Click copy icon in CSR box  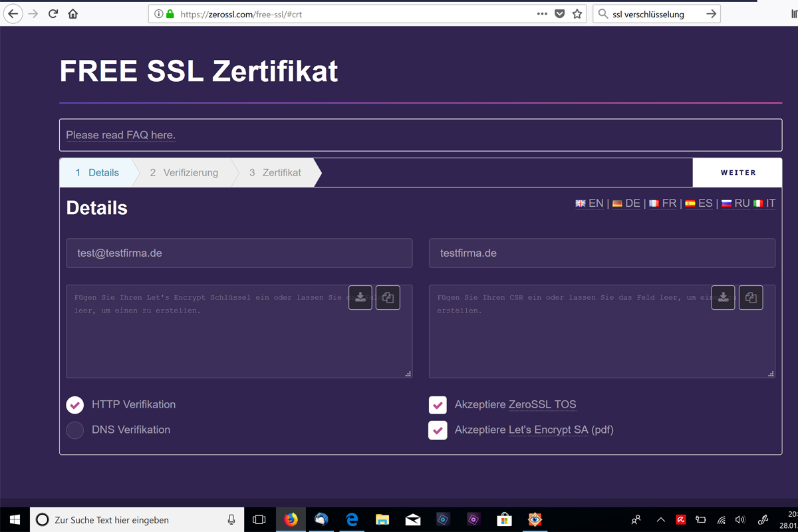(x=751, y=297)
